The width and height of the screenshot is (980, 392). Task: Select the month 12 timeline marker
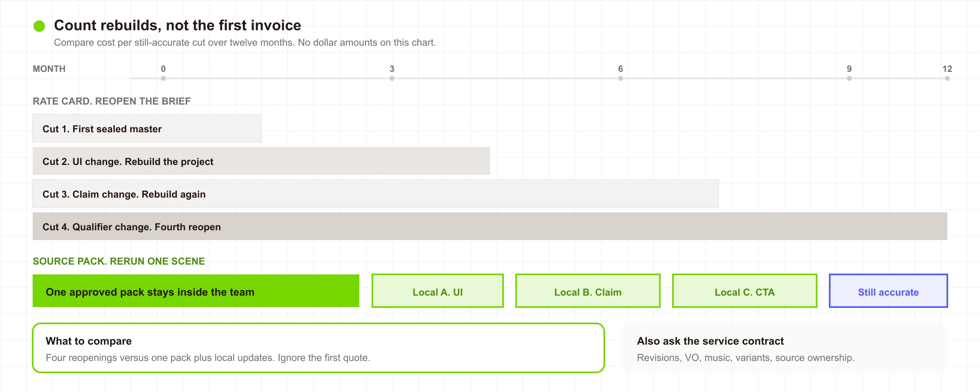tap(947, 78)
